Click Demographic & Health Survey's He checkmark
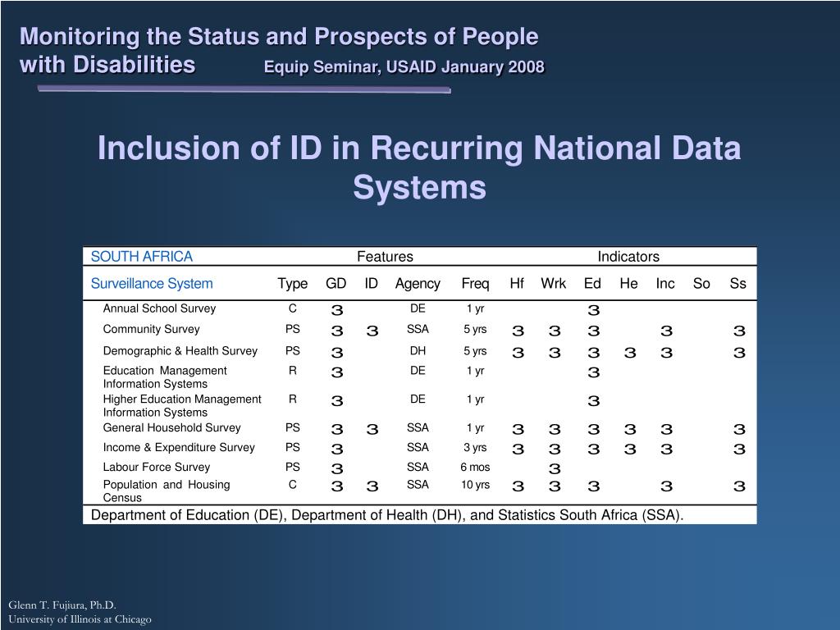 pos(630,353)
